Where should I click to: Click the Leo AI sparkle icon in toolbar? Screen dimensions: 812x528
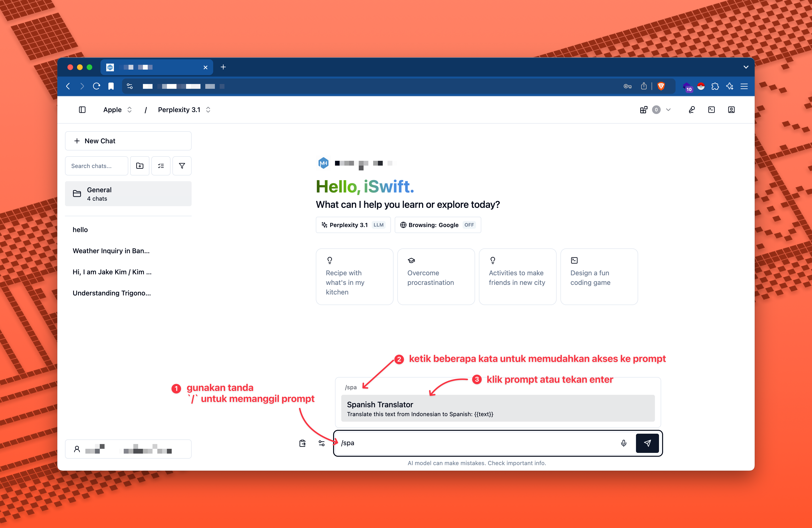(730, 86)
